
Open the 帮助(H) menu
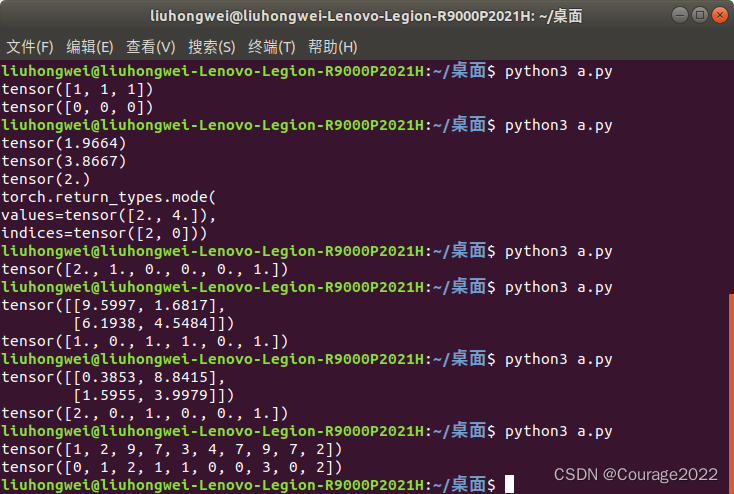click(x=332, y=47)
